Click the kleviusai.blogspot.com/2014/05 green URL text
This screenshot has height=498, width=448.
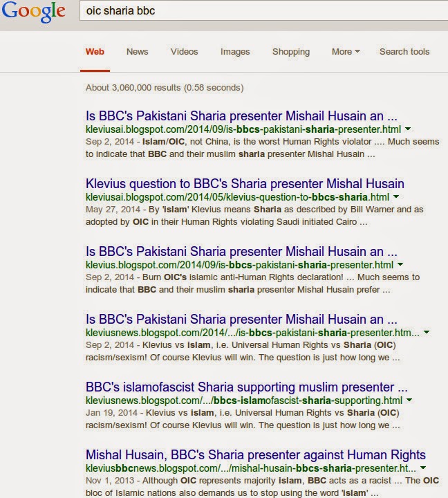[x=237, y=197]
